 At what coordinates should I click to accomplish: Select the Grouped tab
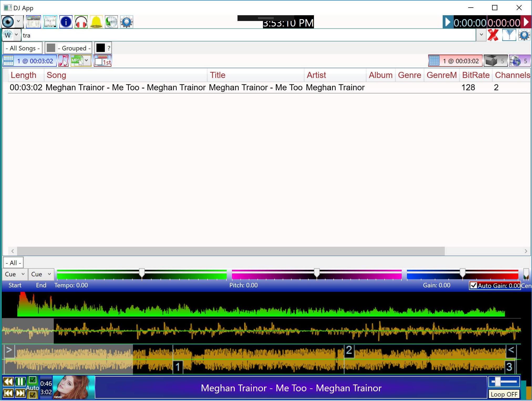point(69,48)
